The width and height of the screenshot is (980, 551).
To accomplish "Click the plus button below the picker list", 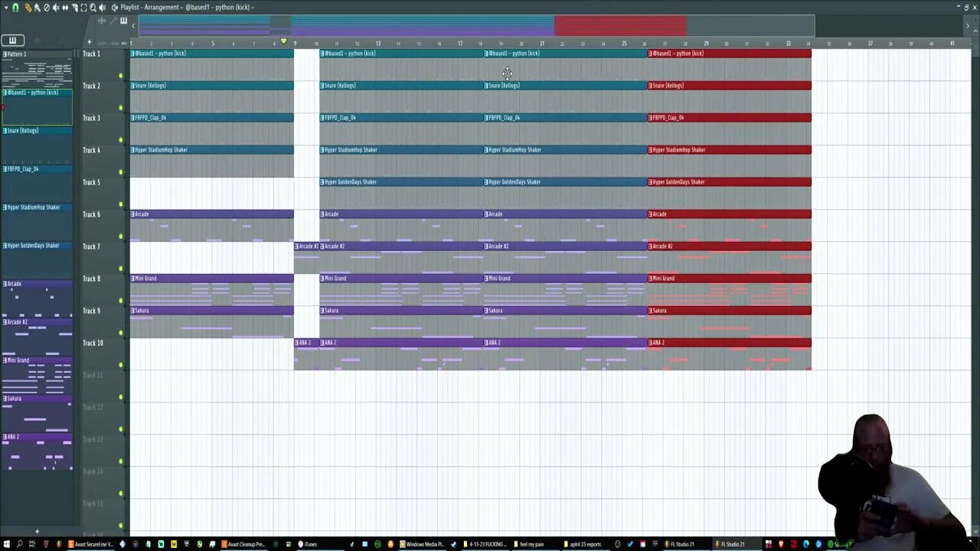I will 37,531.
